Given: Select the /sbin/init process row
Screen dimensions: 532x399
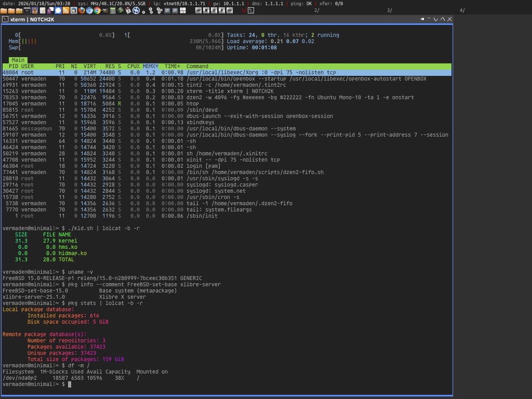Looking at the screenshot, I should coord(227,216).
